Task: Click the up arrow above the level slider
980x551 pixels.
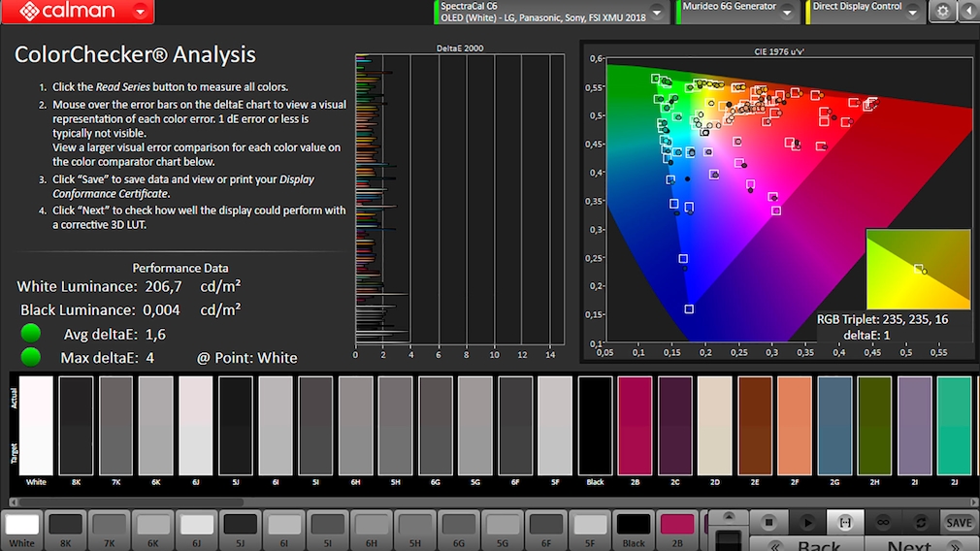Action: (x=728, y=516)
